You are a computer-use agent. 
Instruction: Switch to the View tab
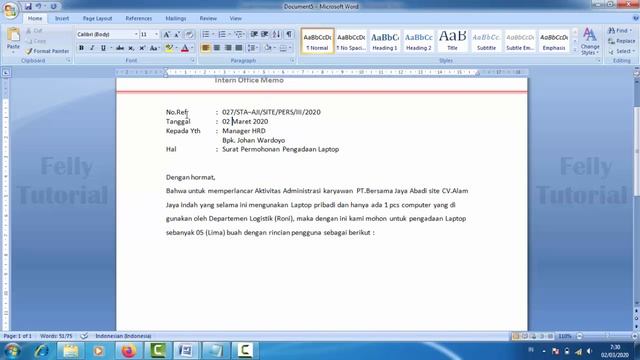coord(236,18)
